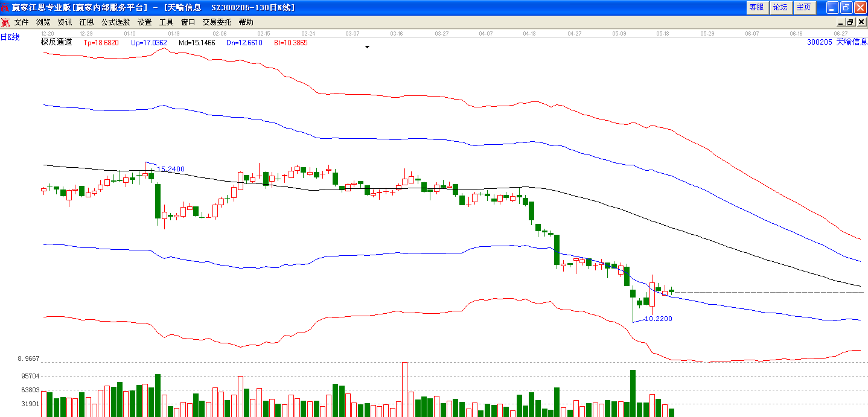Click the tallest red volume bar
The width and height of the screenshot is (868, 417).
point(404,389)
